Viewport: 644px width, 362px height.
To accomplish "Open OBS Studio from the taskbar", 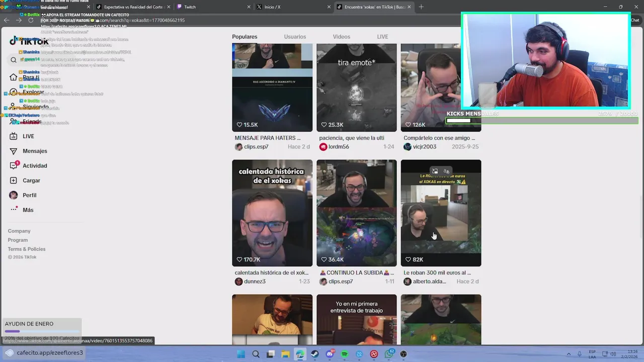I will point(404,354).
